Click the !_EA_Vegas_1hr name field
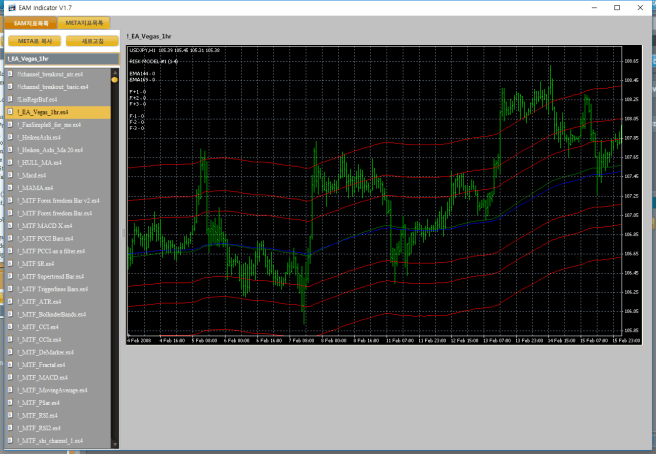The width and height of the screenshot is (656, 454). pyautogui.click(x=60, y=60)
